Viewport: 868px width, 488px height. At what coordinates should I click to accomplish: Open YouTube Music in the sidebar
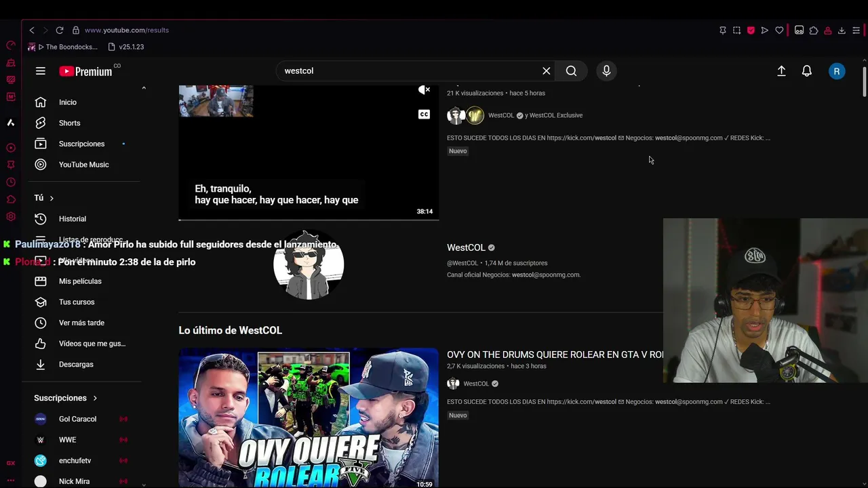pyautogui.click(x=84, y=165)
